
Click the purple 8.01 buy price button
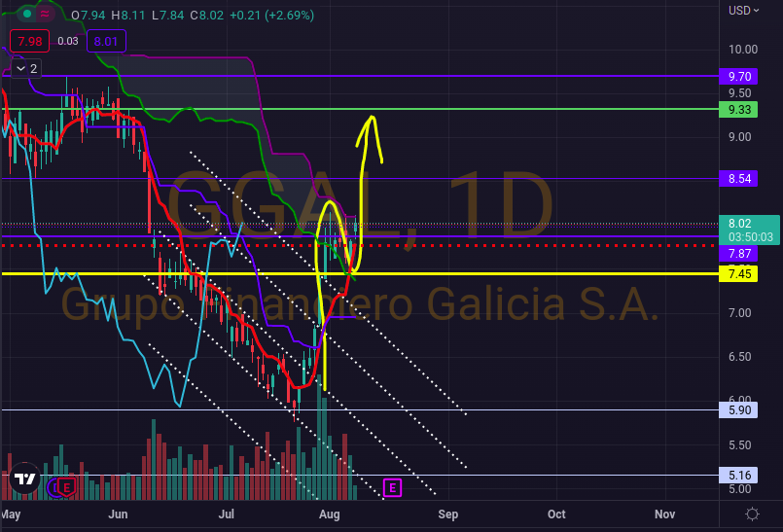pyautogui.click(x=106, y=41)
